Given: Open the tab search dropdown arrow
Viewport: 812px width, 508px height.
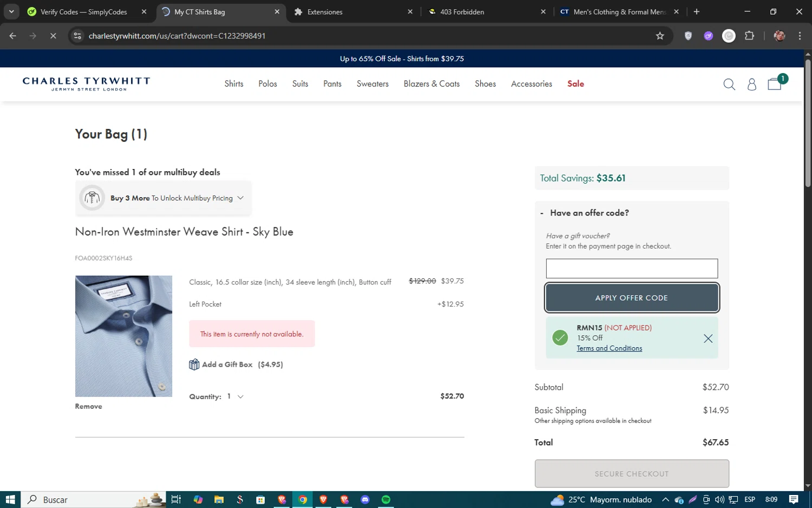Looking at the screenshot, I should click(x=11, y=11).
